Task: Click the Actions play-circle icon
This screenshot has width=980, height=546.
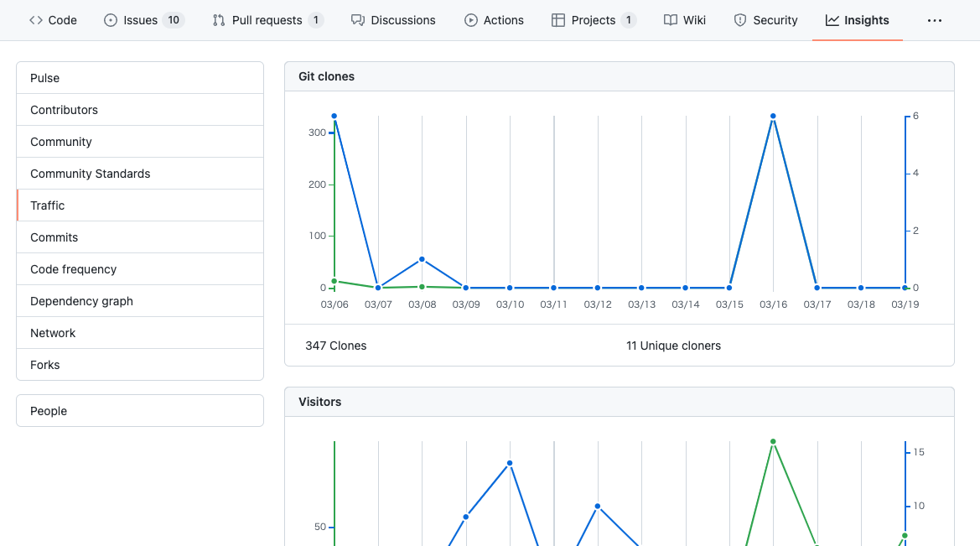Action: [x=471, y=20]
